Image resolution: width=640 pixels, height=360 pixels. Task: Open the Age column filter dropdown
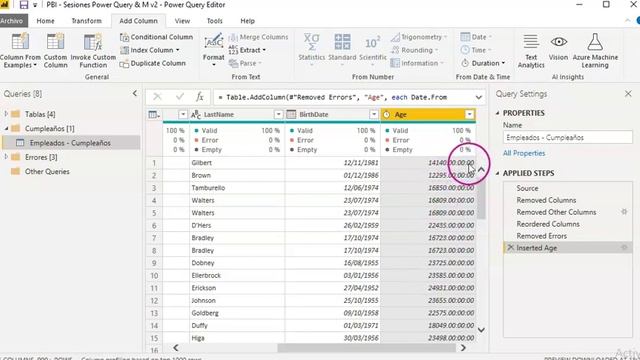tap(469, 114)
